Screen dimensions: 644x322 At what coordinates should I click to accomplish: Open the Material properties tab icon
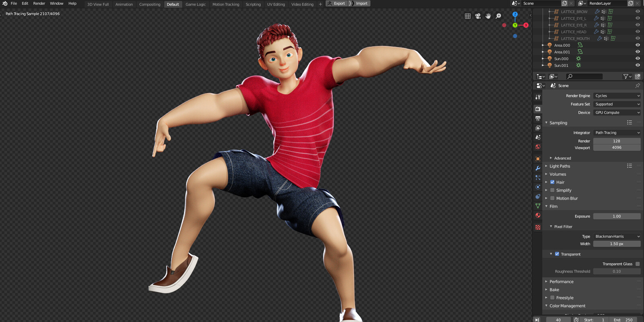point(538,215)
